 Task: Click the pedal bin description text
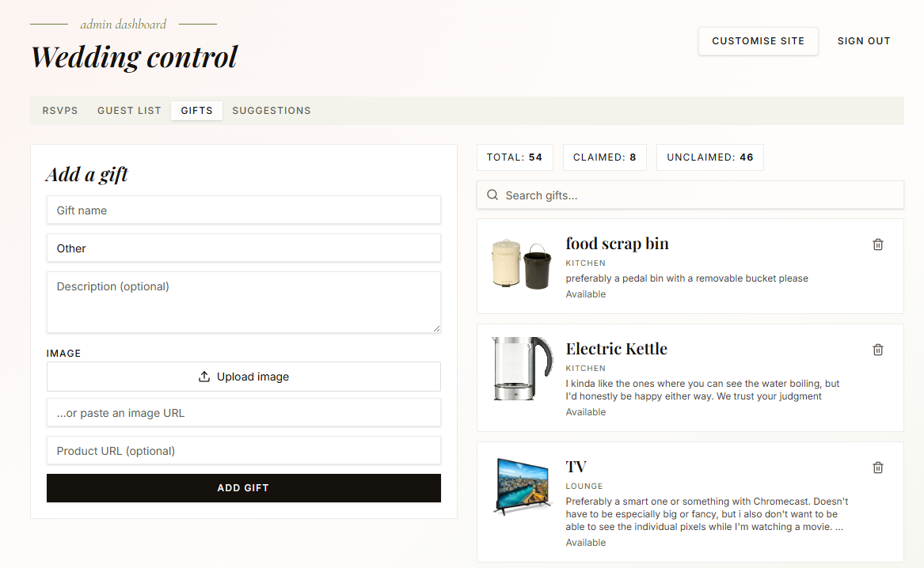[x=686, y=278]
